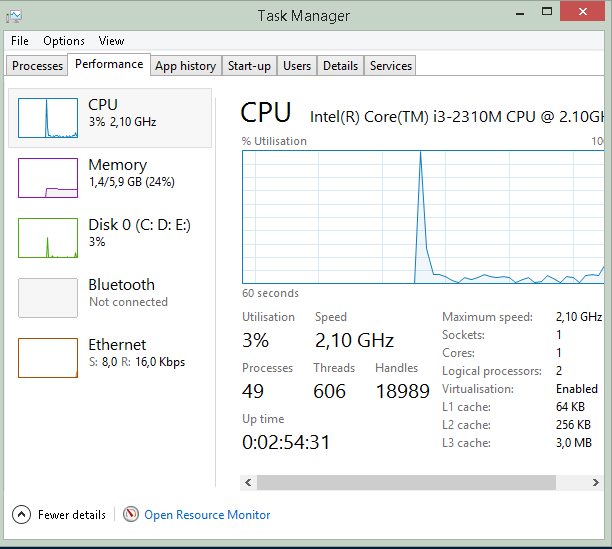Open the Options menu

(x=64, y=41)
